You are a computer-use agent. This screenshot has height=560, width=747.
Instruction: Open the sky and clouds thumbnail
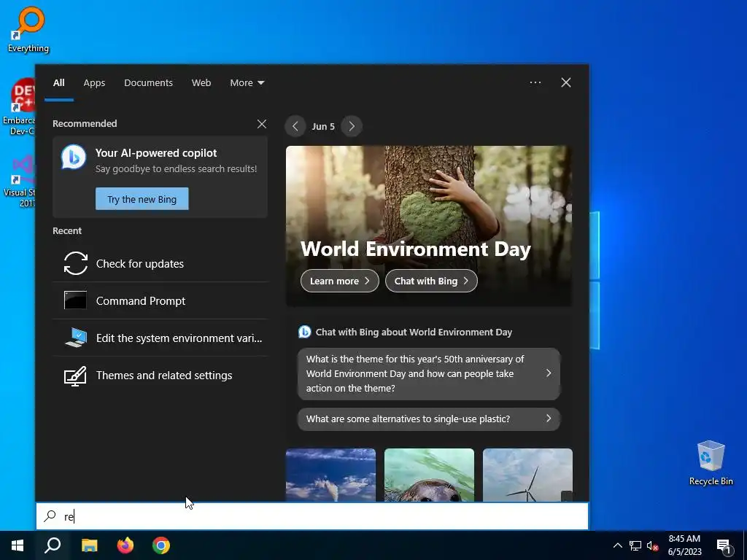point(330,475)
